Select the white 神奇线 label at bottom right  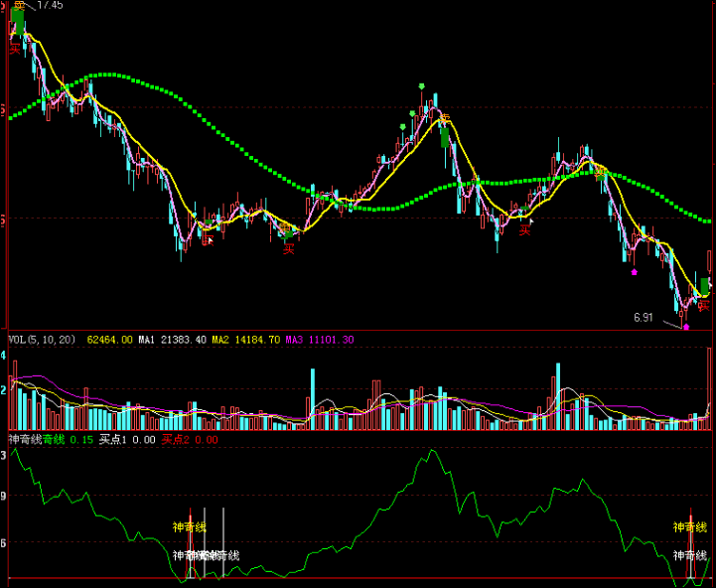pos(690,555)
